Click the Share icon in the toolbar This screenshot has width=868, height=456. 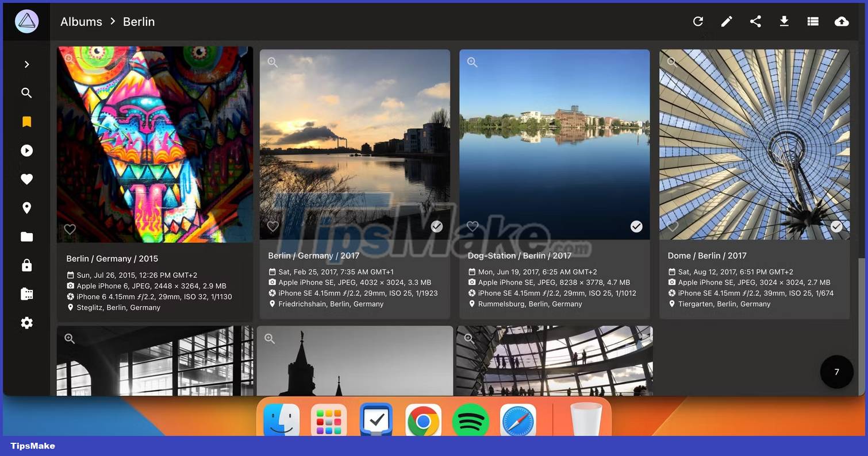[x=755, y=21]
